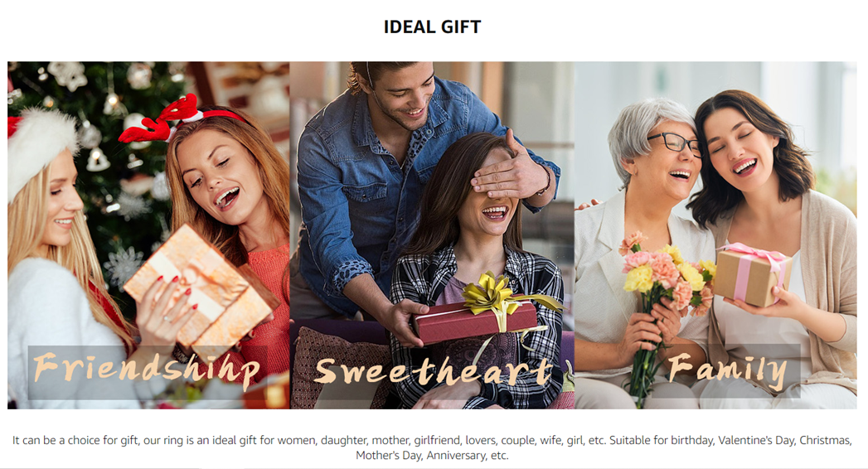This screenshot has height=469, width=868.
Task: Select the white fluffy Santa hat
Action: (40, 145)
